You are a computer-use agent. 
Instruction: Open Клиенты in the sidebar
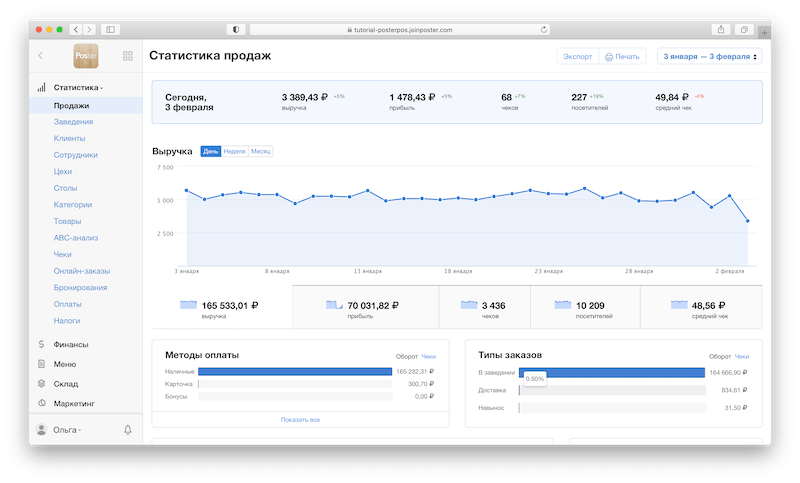(x=69, y=138)
